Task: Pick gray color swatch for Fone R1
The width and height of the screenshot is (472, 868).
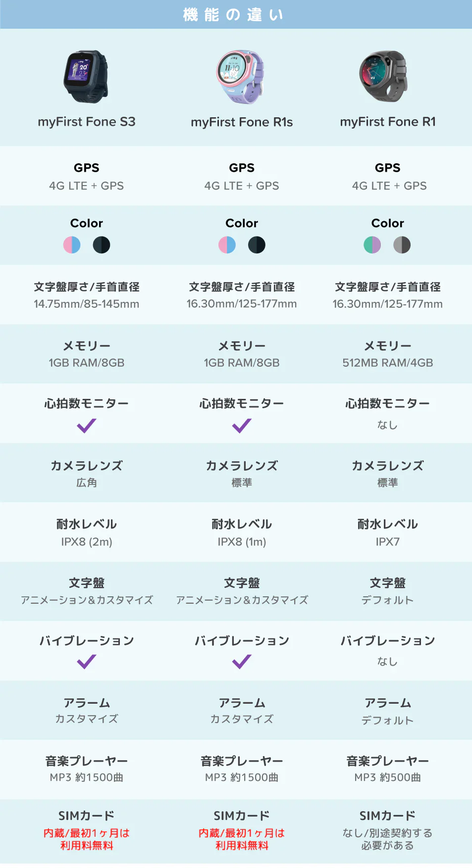Action: tap(402, 245)
